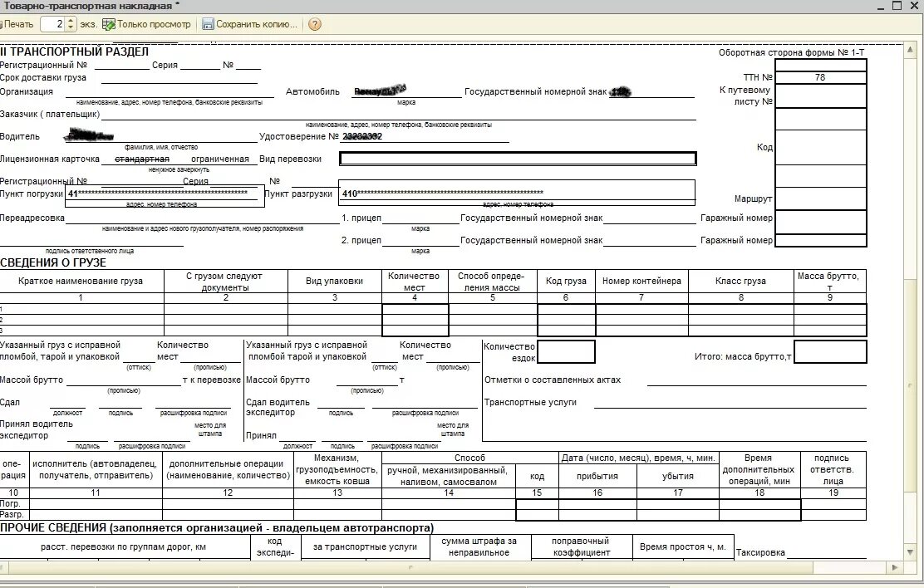Click the Водитель label
Image resolution: width=924 pixels, height=588 pixels.
[x=20, y=137]
